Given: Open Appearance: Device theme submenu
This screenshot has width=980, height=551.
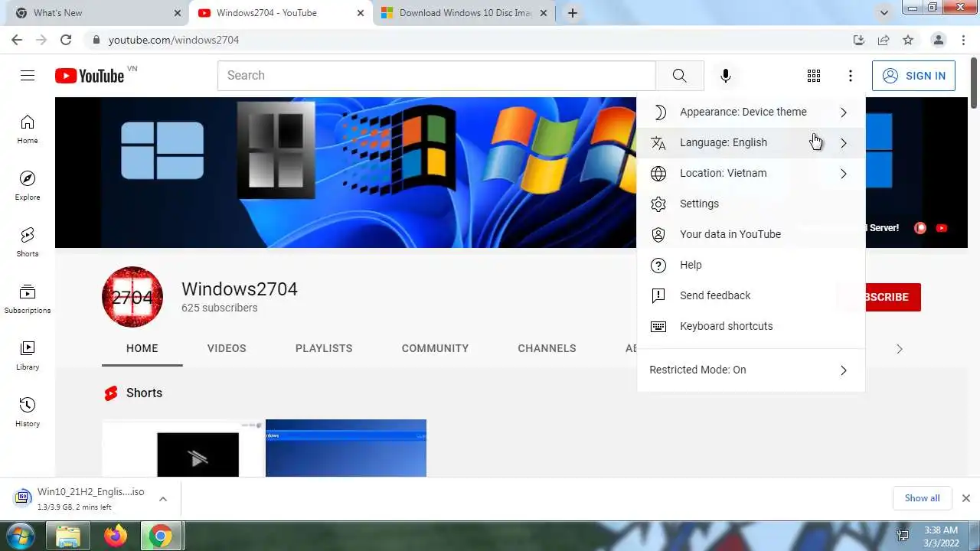Looking at the screenshot, I should tap(750, 112).
